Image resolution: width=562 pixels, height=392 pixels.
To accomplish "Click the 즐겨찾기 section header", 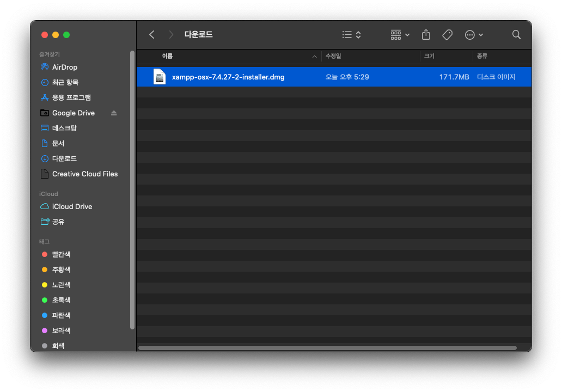I will [50, 54].
